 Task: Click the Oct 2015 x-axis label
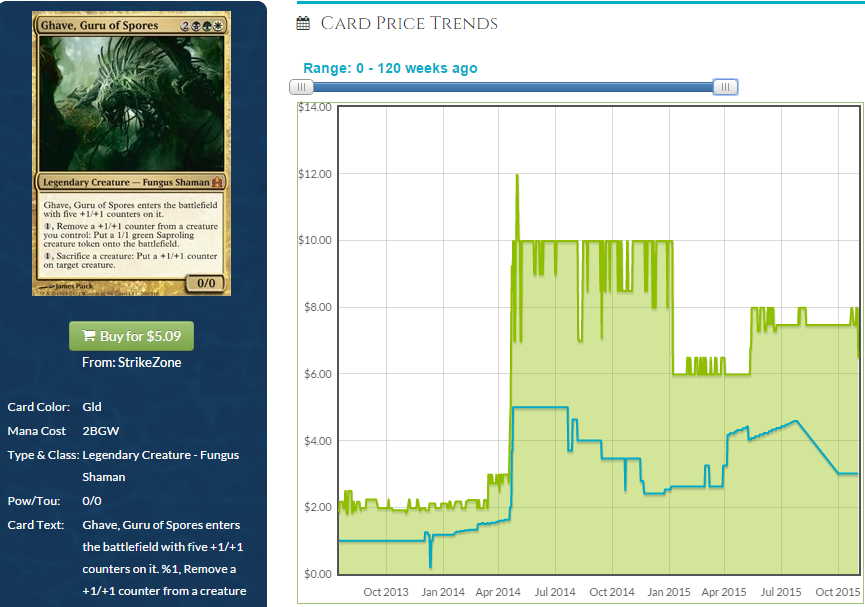point(837,592)
